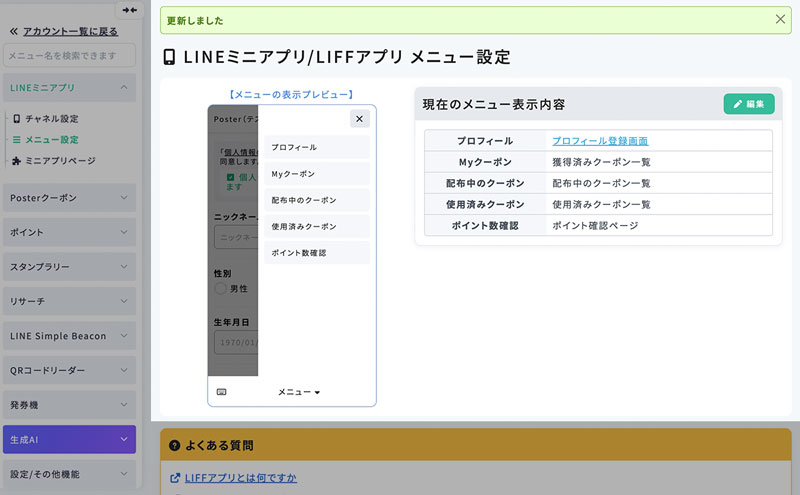Open the メニュー dropdown in preview
This screenshot has width=800, height=495.
299,392
